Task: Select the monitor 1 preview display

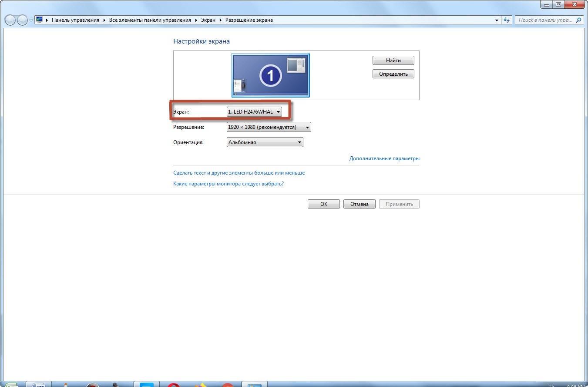Action: [x=270, y=75]
